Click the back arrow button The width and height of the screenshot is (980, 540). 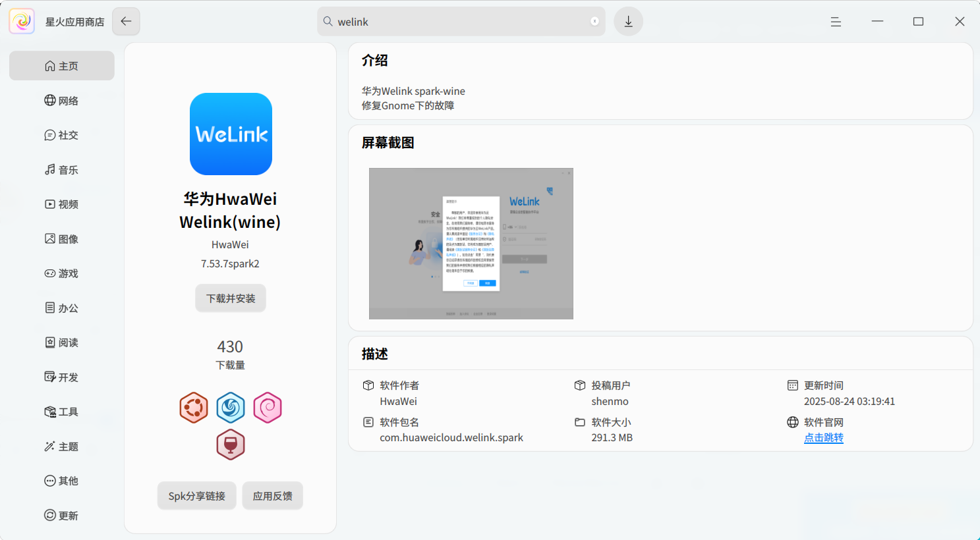(x=126, y=21)
